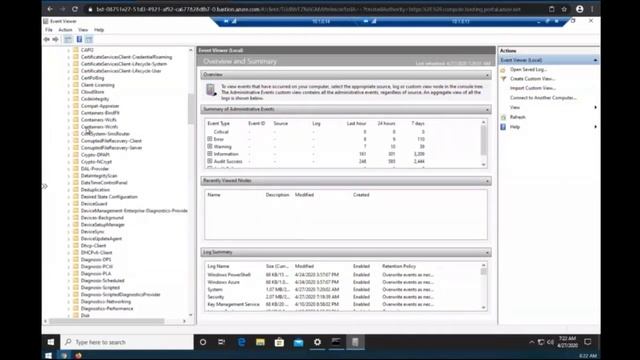Image resolution: width=640 pixels, height=360 pixels.
Task: Open Microsoft Store from taskbar
Action: [x=279, y=342]
